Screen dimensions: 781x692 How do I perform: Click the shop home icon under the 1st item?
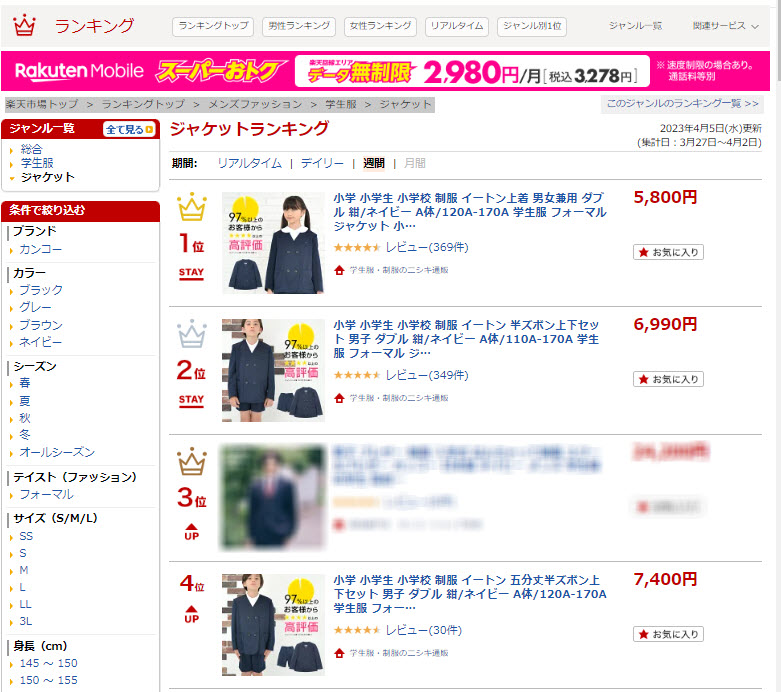339,270
